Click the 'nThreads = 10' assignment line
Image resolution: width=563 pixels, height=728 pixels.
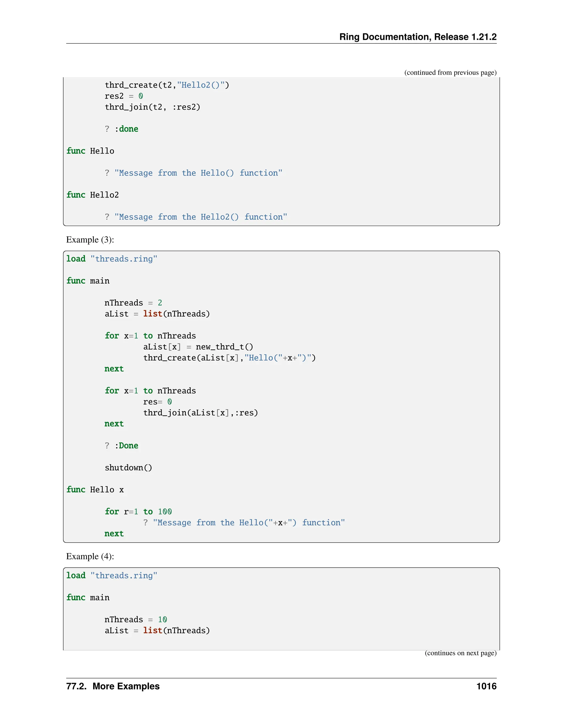click(x=136, y=619)
